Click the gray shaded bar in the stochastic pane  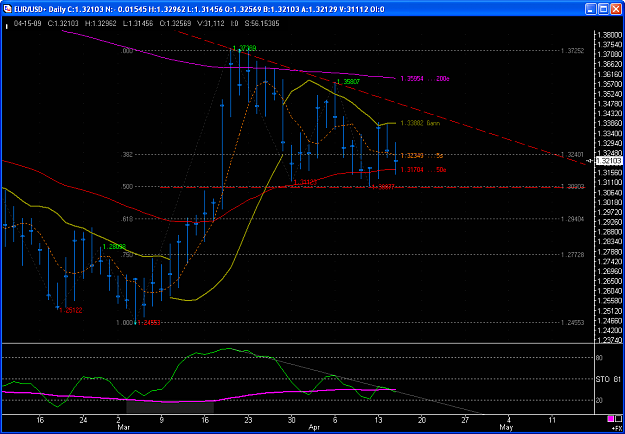tap(170, 407)
